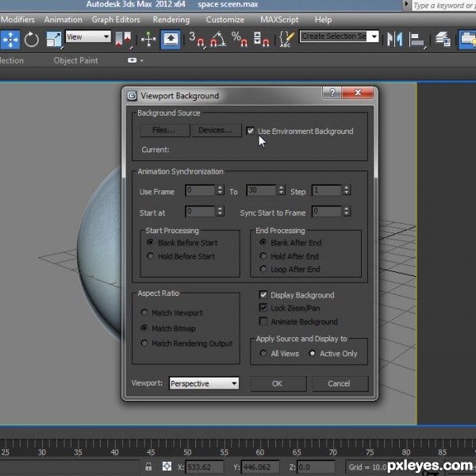This screenshot has width=476, height=476.
Task: Open Edit Named Selection Sets
Action: point(286,40)
